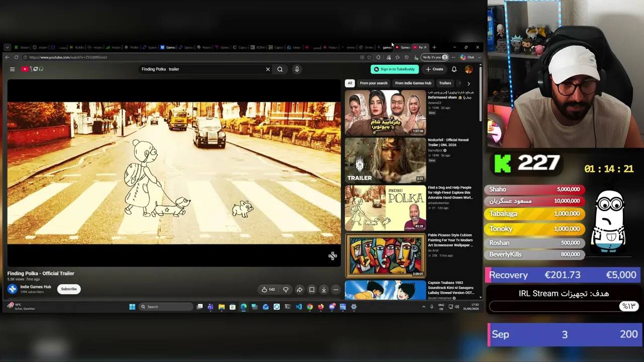Open Captain Tsubasa 1983 Soundtrack video title

click(451, 288)
